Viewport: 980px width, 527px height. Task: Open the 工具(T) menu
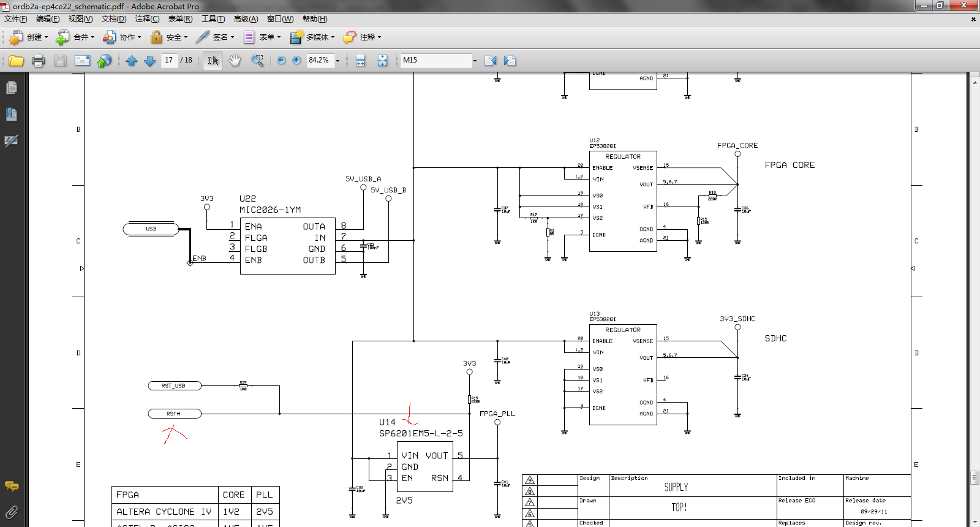click(213, 19)
